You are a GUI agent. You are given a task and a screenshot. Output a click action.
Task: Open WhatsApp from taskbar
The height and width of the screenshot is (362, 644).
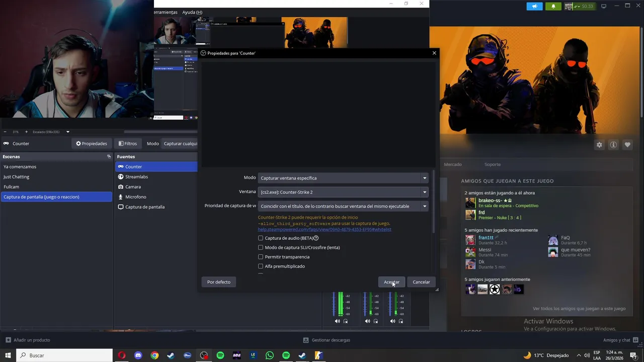coord(270,355)
